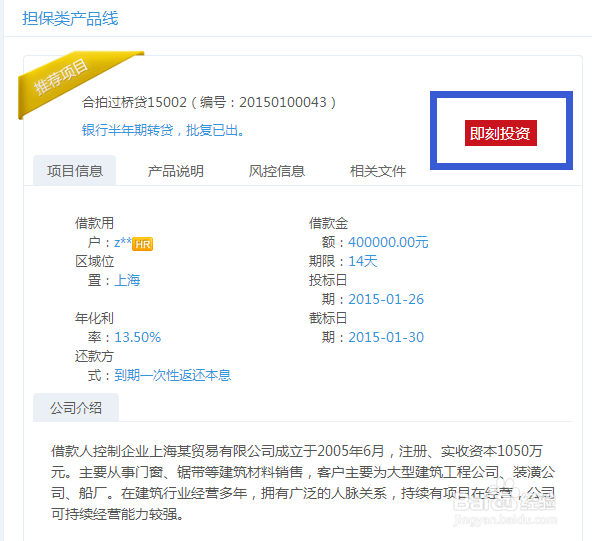This screenshot has height=541, width=592.
Task: Click project title 合拍过桥贷15002
Action: coord(134,102)
